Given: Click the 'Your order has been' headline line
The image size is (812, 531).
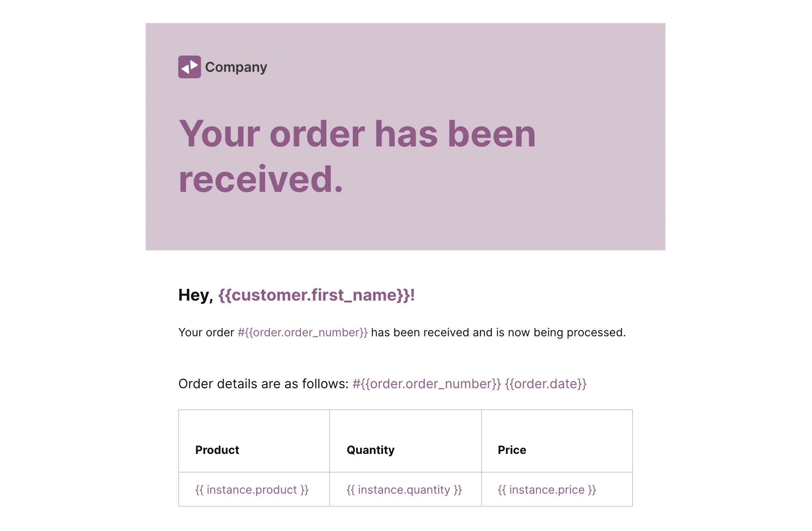Looking at the screenshot, I should pos(357,134).
